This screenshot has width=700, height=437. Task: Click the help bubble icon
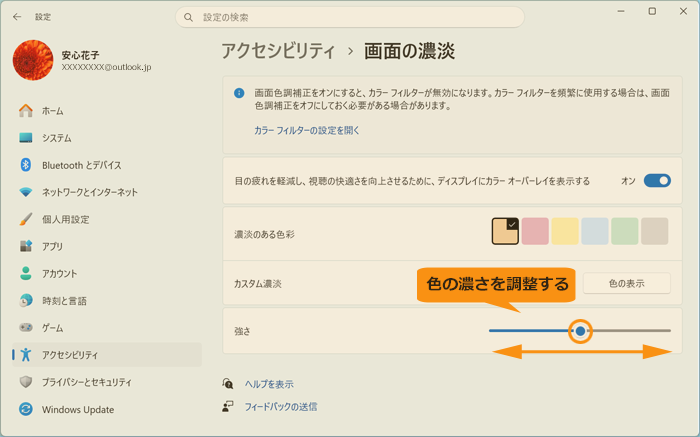[228, 383]
